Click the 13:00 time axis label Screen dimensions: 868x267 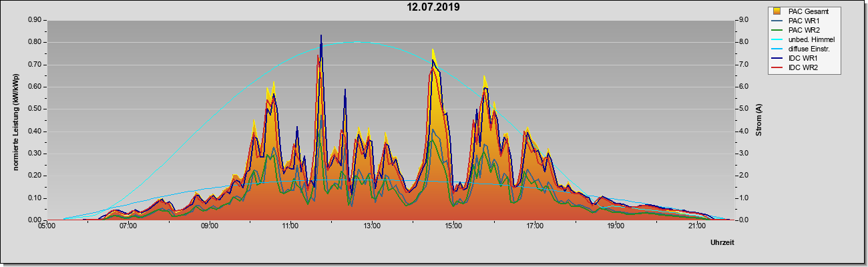[372, 227]
